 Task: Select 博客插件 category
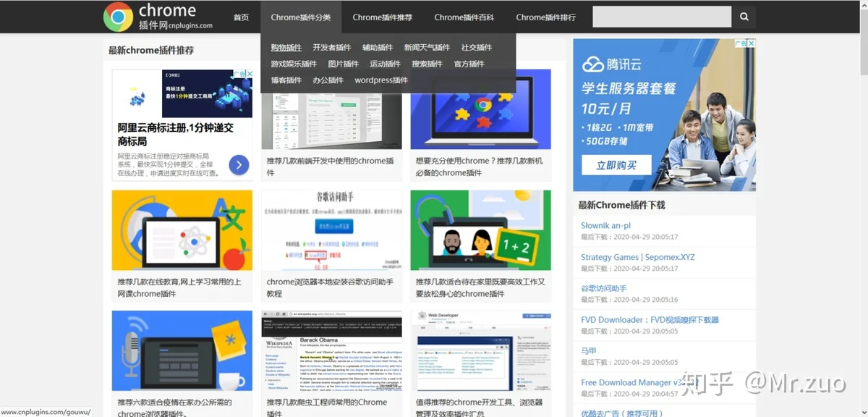(x=286, y=80)
